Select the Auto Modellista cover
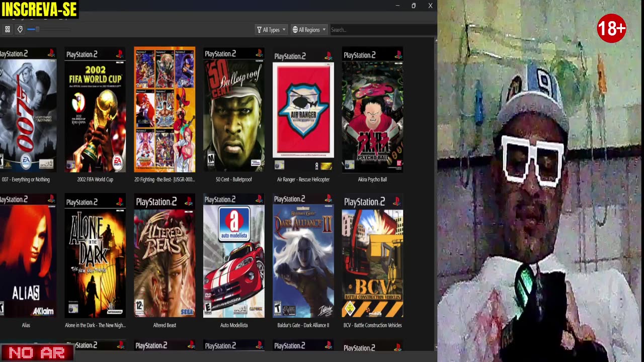This screenshot has height=362, width=644. click(234, 255)
